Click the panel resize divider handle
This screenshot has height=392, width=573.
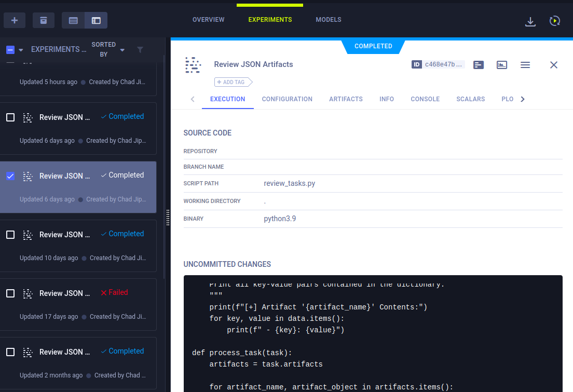click(x=168, y=218)
